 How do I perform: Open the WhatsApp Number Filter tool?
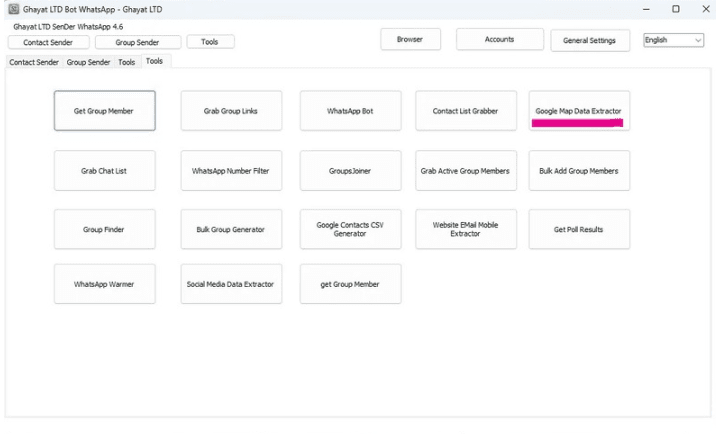[231, 171]
